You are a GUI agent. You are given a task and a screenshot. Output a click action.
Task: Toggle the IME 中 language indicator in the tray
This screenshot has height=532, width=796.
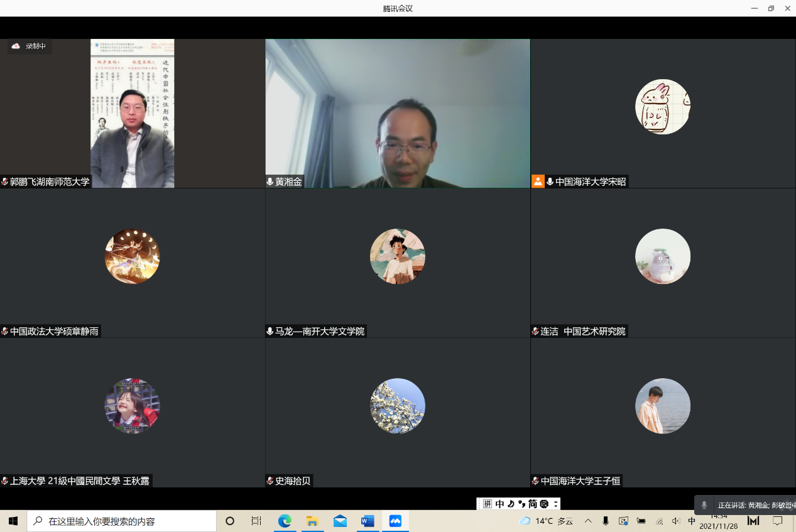(x=692, y=521)
